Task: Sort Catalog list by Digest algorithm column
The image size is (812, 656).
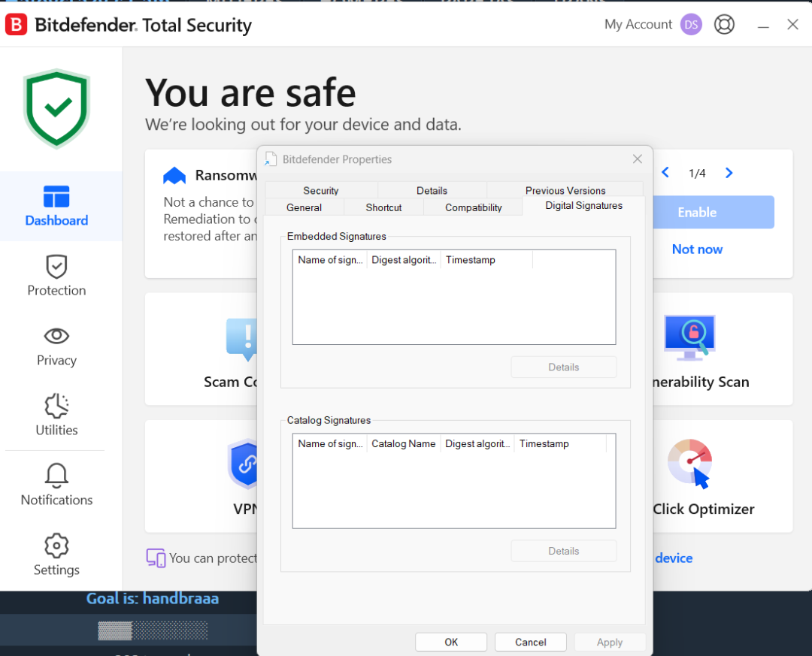Action: tap(477, 443)
